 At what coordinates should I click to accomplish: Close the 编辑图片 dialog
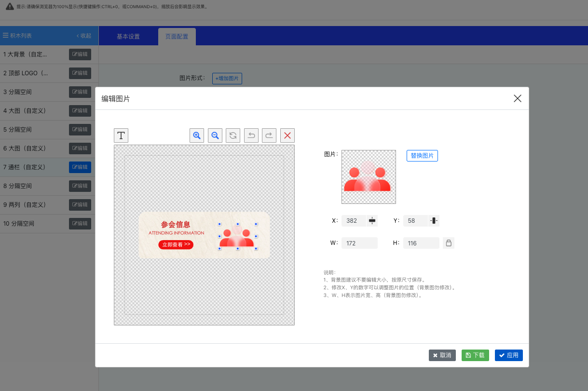click(518, 98)
